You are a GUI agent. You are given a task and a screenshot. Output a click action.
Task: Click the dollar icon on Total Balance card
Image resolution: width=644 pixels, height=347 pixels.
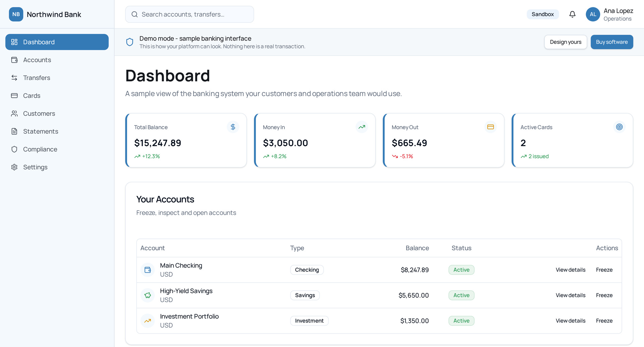(233, 127)
